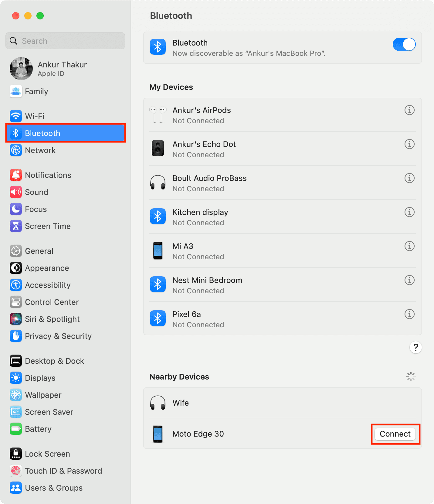
Task: Connect to Moto Edge 30
Action: tap(395, 434)
